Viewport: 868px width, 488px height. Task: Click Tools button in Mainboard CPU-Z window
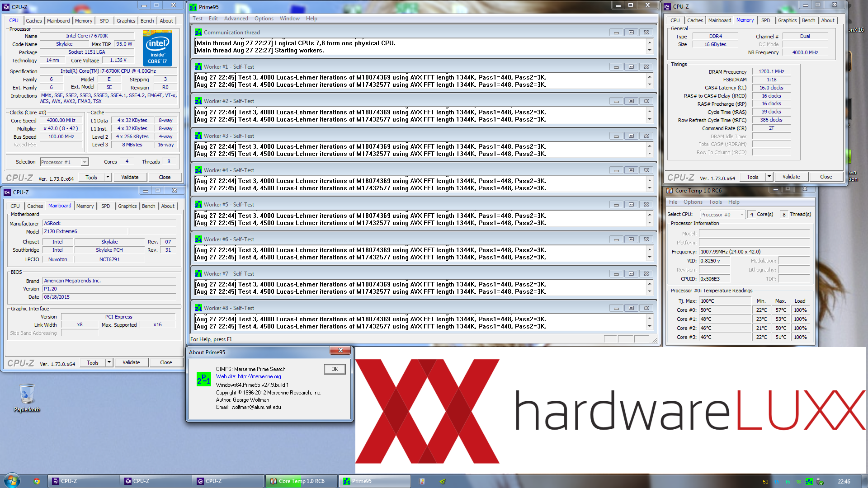(x=93, y=362)
